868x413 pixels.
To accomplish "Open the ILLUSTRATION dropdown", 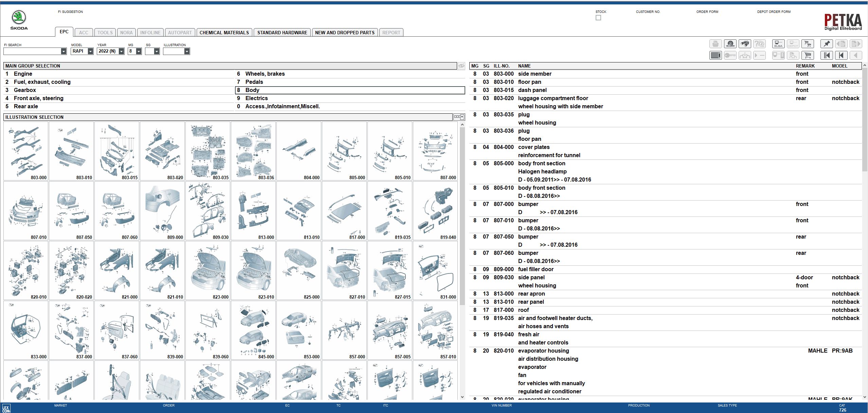I will pyautogui.click(x=176, y=51).
